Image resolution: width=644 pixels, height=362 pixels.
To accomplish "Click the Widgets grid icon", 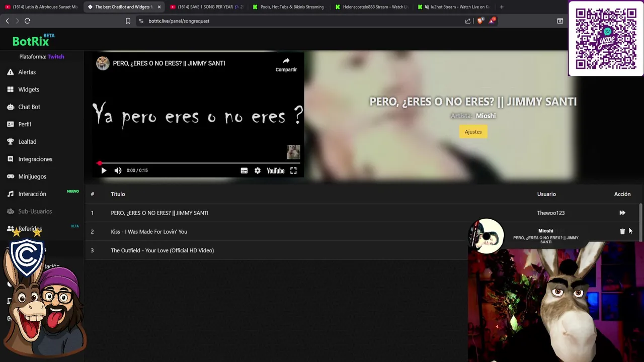I will pos(10,89).
